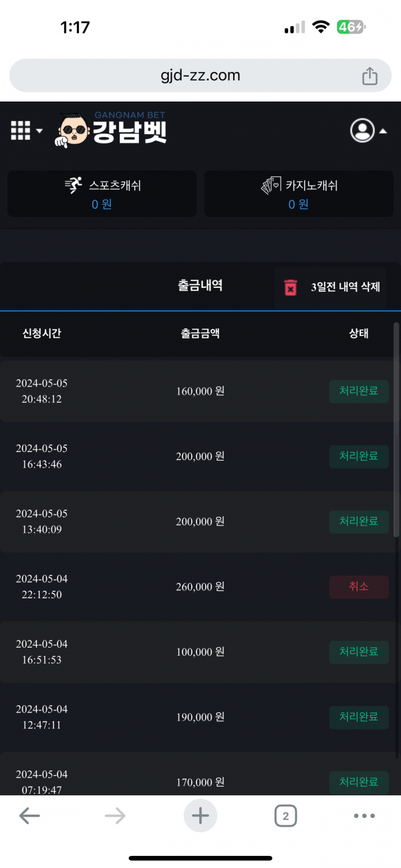401x868 pixels.
Task: Open the three-dot browser more menu
Action: pyautogui.click(x=364, y=815)
